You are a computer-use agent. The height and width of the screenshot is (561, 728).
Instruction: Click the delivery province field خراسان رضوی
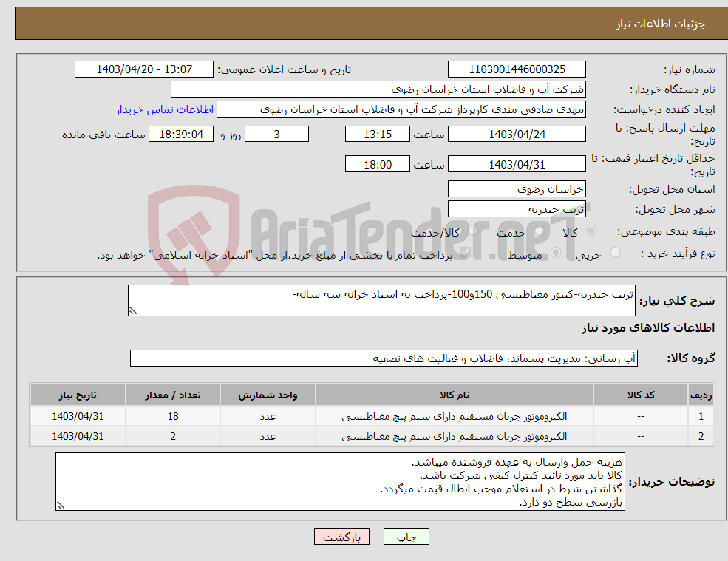click(517, 189)
